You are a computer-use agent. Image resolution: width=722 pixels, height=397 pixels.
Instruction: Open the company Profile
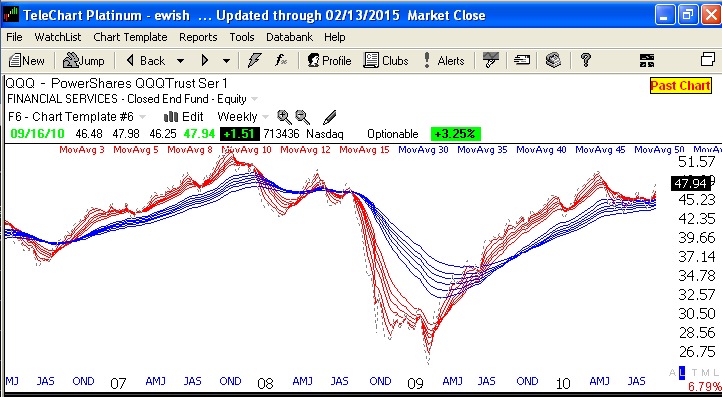(329, 60)
